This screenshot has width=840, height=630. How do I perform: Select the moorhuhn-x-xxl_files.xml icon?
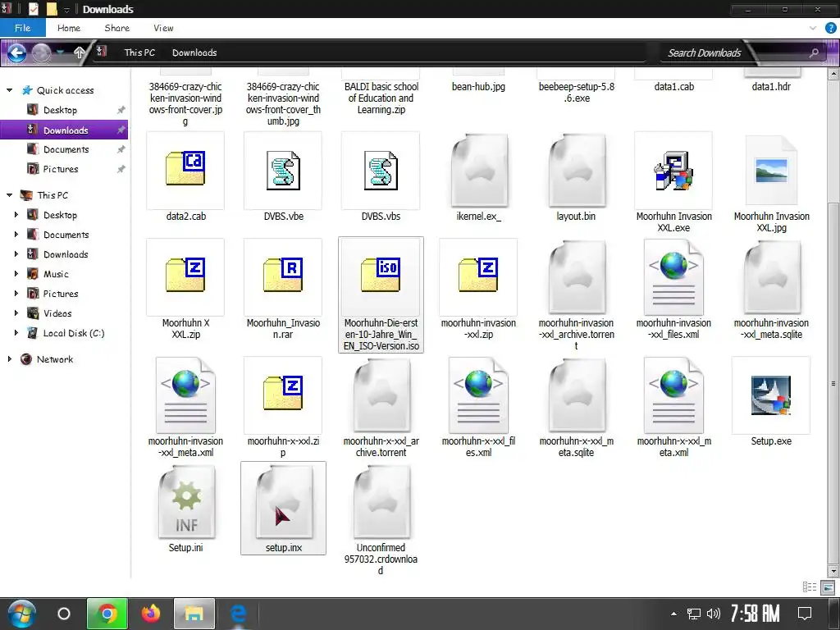click(x=479, y=395)
